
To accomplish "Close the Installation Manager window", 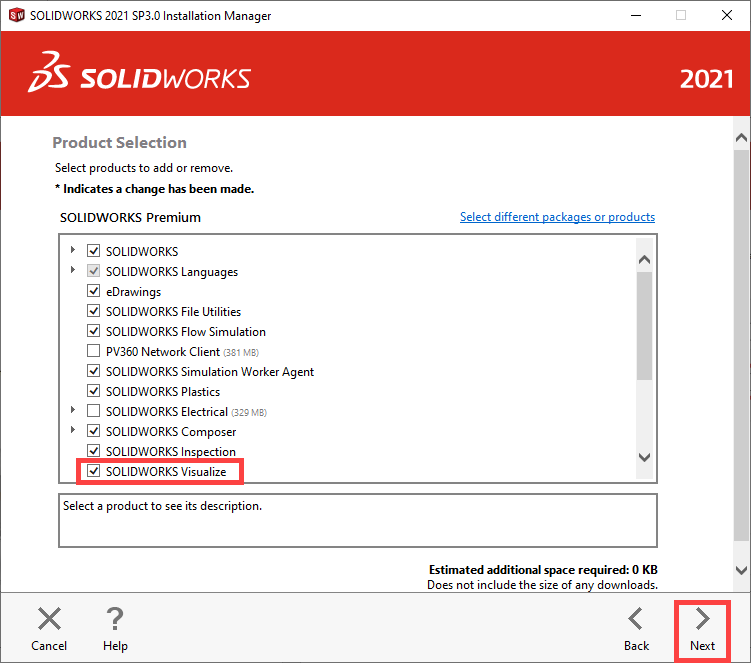I will click(727, 15).
